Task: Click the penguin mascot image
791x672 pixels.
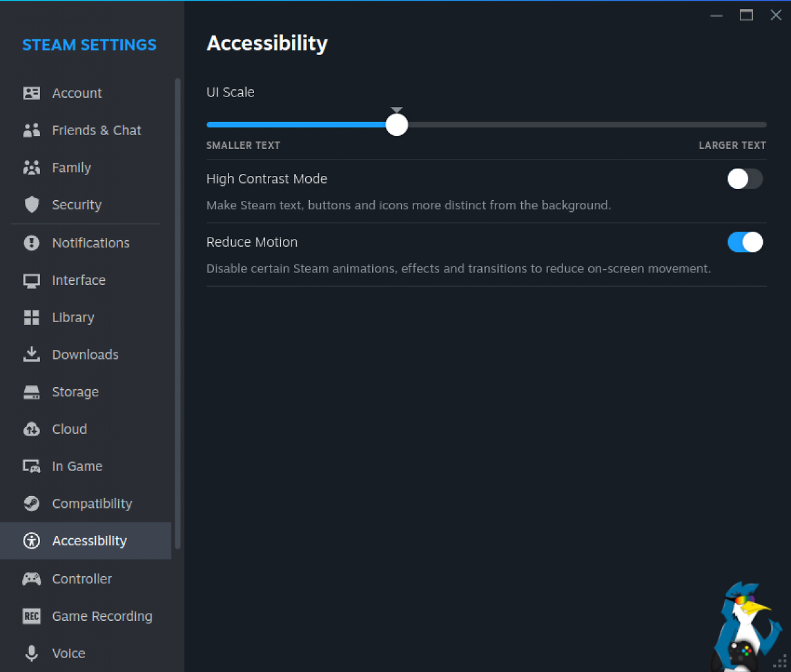Action: coord(745,627)
